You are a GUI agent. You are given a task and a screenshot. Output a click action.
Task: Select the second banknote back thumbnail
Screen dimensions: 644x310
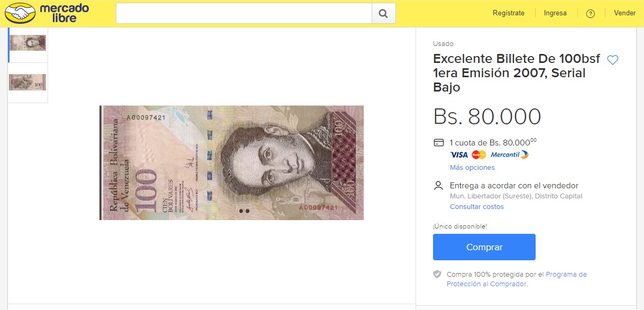point(27,82)
